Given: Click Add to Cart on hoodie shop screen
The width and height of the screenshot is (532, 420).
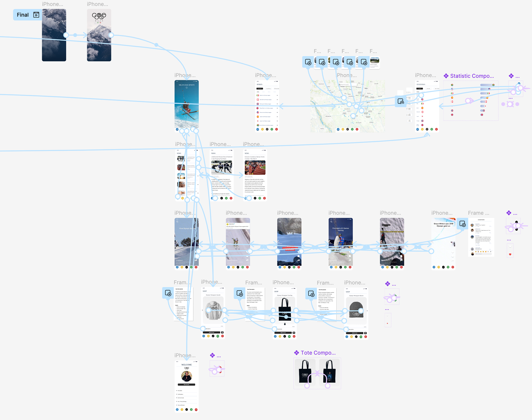Looking at the screenshot, I should (x=211, y=332).
